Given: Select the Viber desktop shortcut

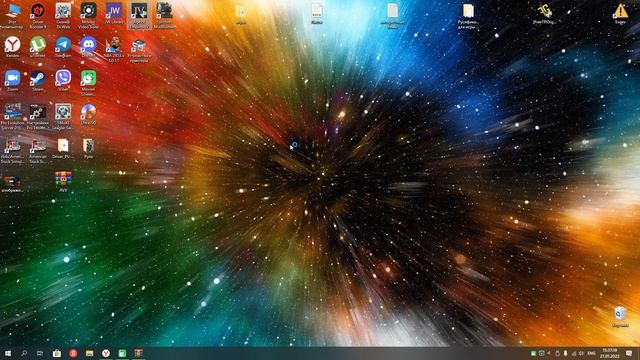Looking at the screenshot, I should coord(63,80).
